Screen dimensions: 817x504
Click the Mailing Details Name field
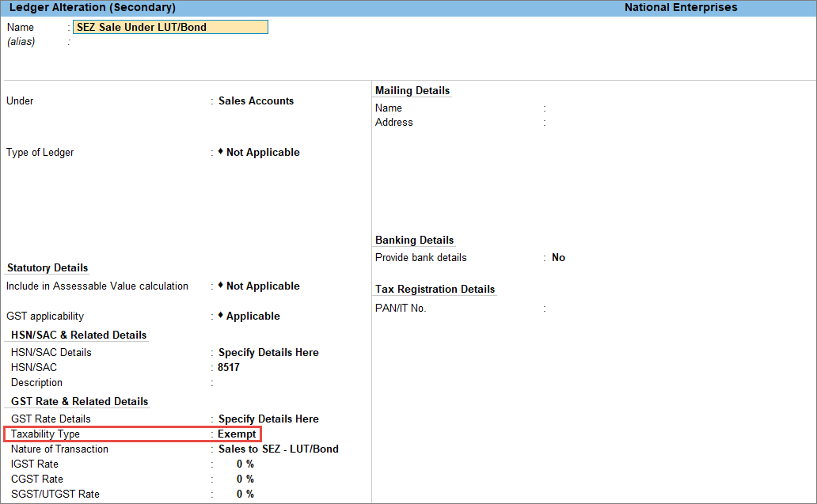click(678, 108)
